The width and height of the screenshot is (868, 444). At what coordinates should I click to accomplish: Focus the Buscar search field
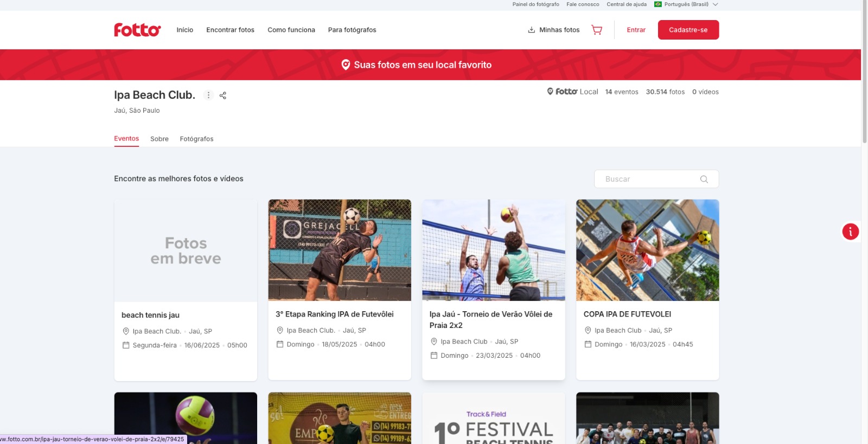pos(656,179)
